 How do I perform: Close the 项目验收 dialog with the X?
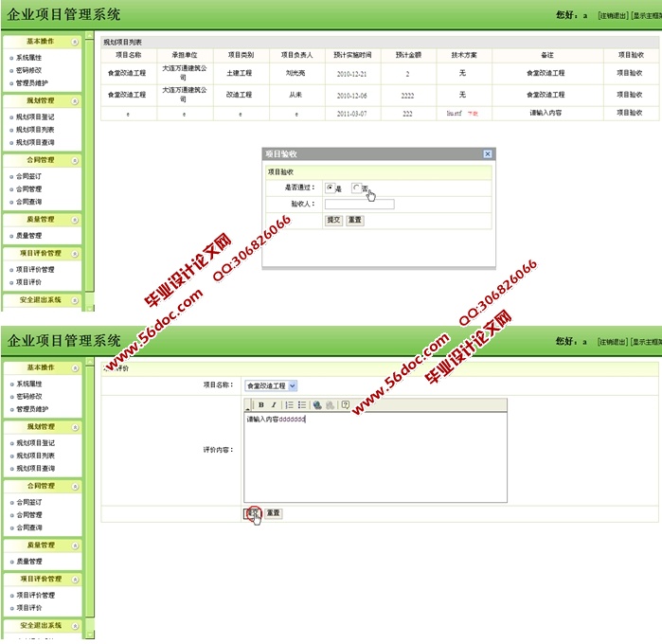pos(487,154)
